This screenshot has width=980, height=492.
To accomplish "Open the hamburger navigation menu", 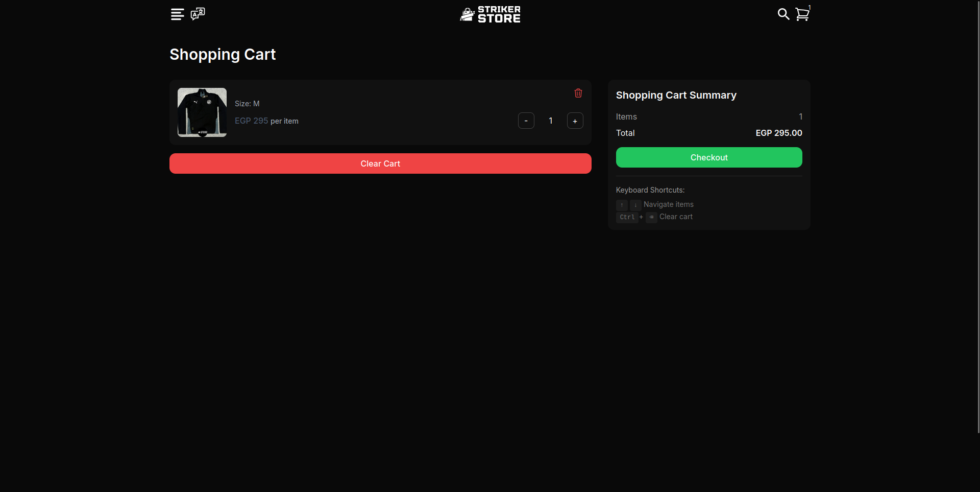I will pos(177,14).
